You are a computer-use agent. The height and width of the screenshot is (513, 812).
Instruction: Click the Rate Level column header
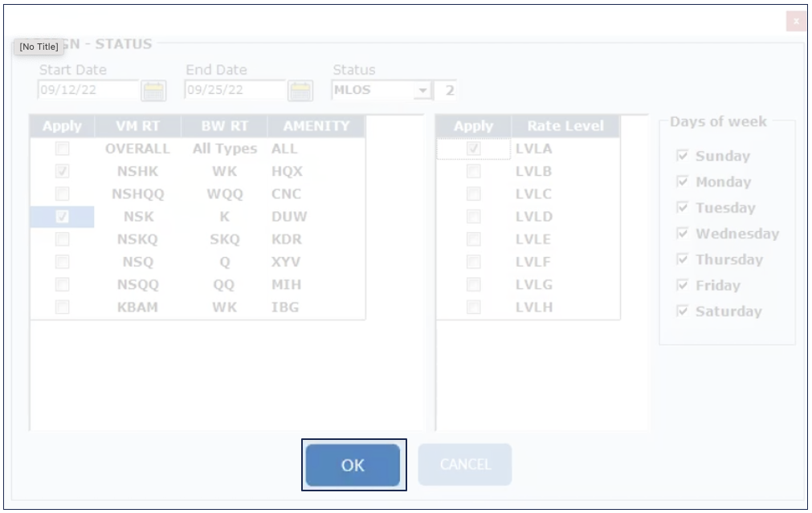pos(565,126)
